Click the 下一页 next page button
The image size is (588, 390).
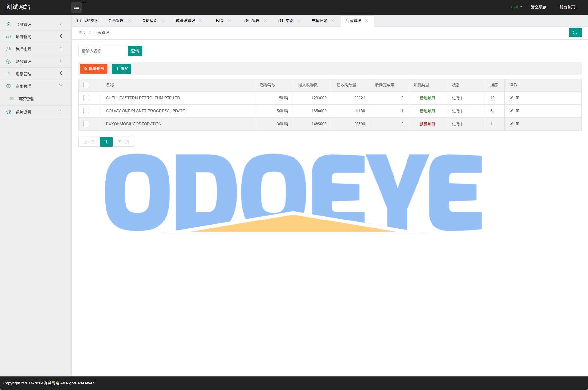point(123,142)
